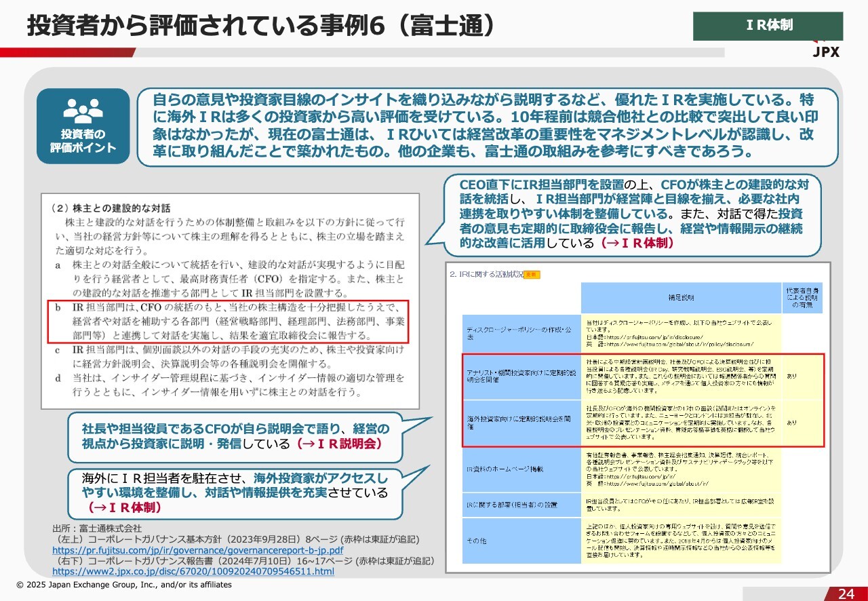Open the www2.jpx.co.jp disclosure HTML link
Image resolution: width=868 pixels, height=601 pixels.
click(x=193, y=571)
